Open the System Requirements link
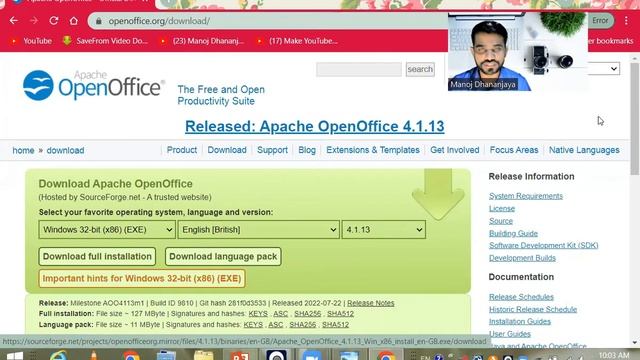This screenshot has width=640, height=360. pyautogui.click(x=526, y=196)
